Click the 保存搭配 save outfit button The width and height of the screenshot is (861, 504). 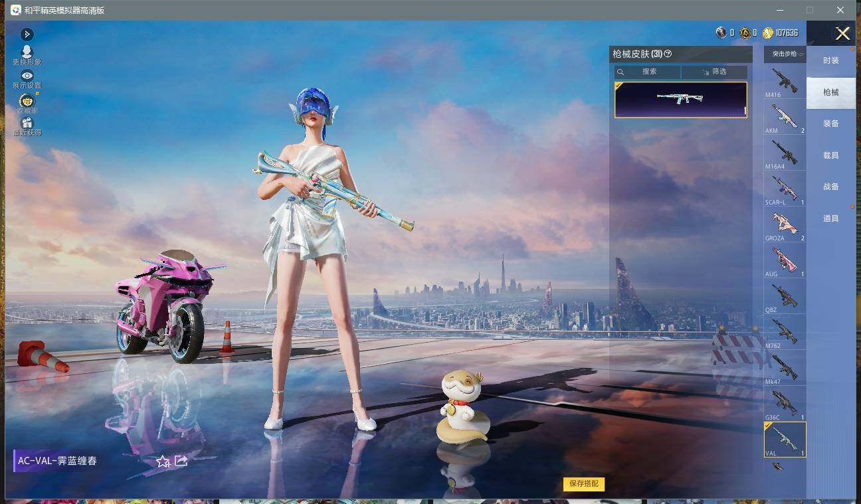(x=584, y=484)
